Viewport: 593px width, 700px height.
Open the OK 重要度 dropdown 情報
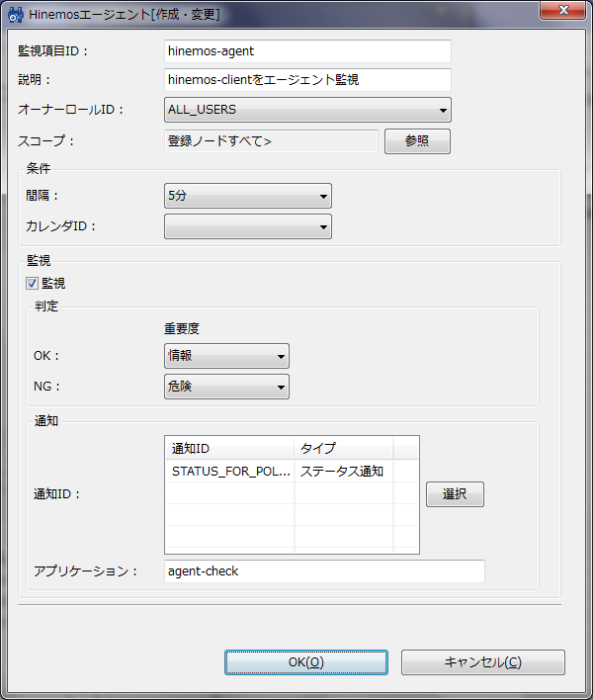coord(226,356)
